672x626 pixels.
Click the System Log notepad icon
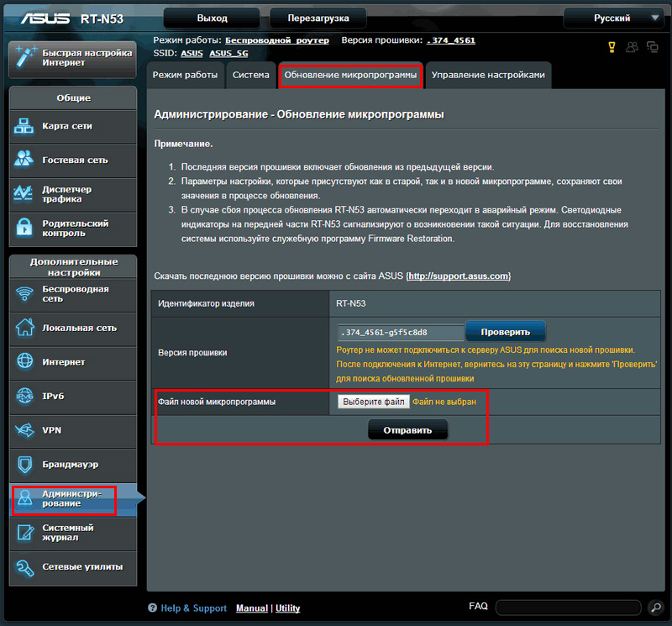[25, 533]
